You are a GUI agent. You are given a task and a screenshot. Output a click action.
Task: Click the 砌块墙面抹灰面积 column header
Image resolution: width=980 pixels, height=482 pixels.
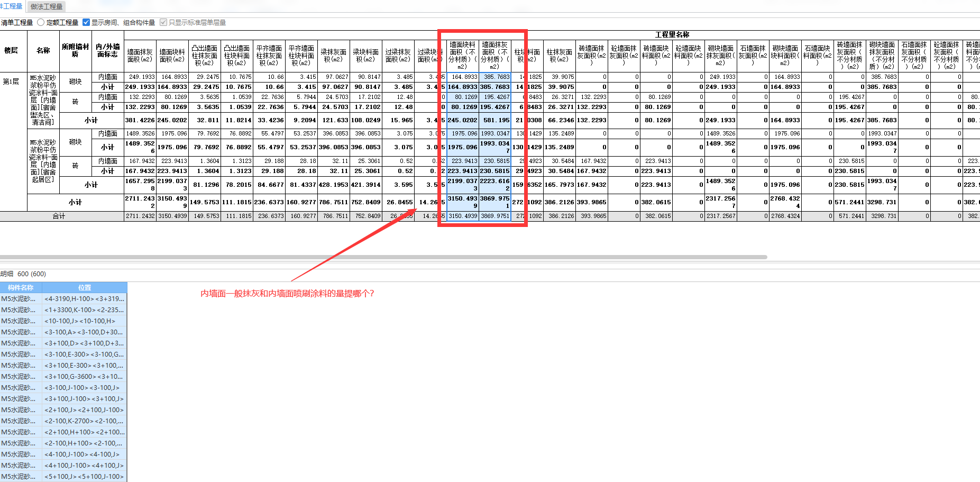(x=721, y=56)
